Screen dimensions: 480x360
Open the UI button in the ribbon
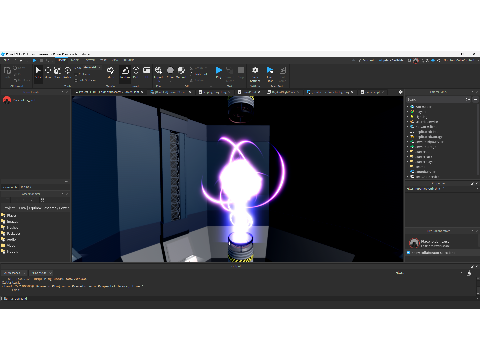pyautogui.click(x=146, y=72)
